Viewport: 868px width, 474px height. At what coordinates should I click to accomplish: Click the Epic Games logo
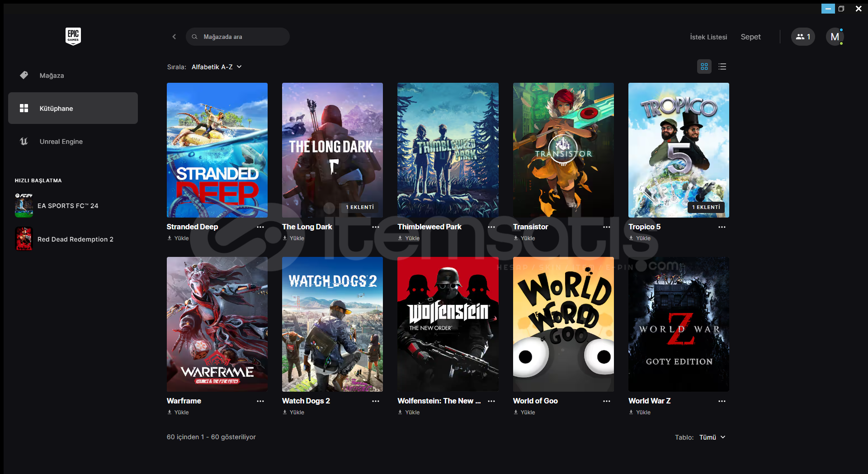(x=73, y=36)
